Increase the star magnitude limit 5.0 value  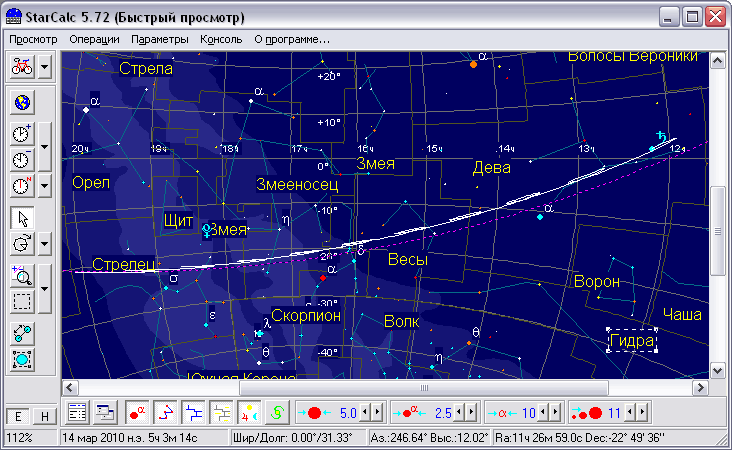pyautogui.click(x=376, y=412)
